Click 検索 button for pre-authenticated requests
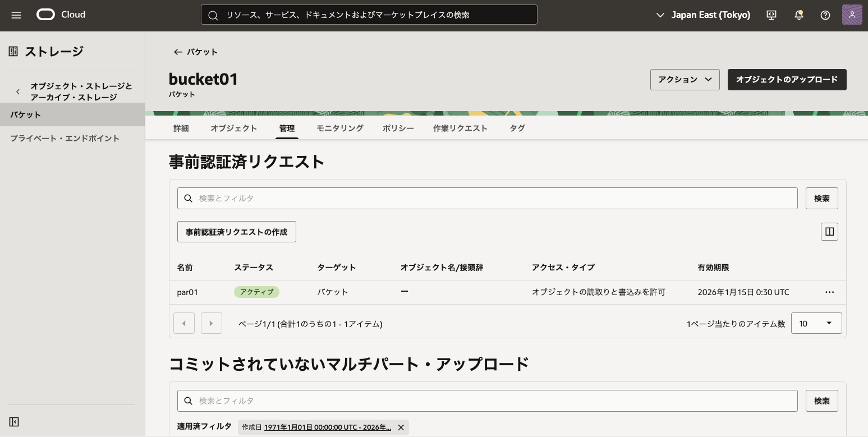868x437 pixels. tap(821, 198)
